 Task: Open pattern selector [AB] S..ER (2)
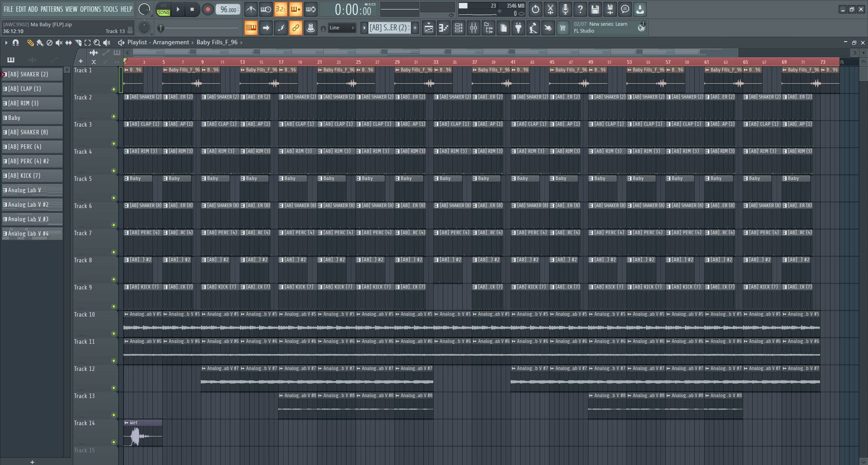click(389, 28)
